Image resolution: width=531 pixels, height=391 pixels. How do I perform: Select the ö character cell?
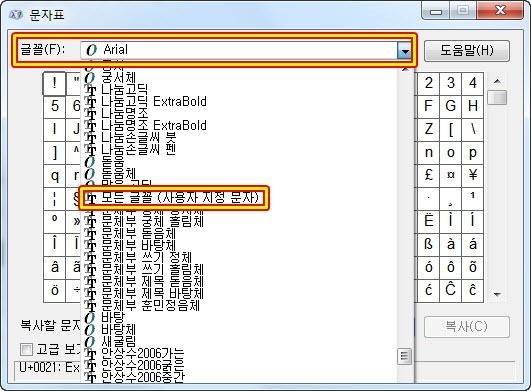(55, 291)
